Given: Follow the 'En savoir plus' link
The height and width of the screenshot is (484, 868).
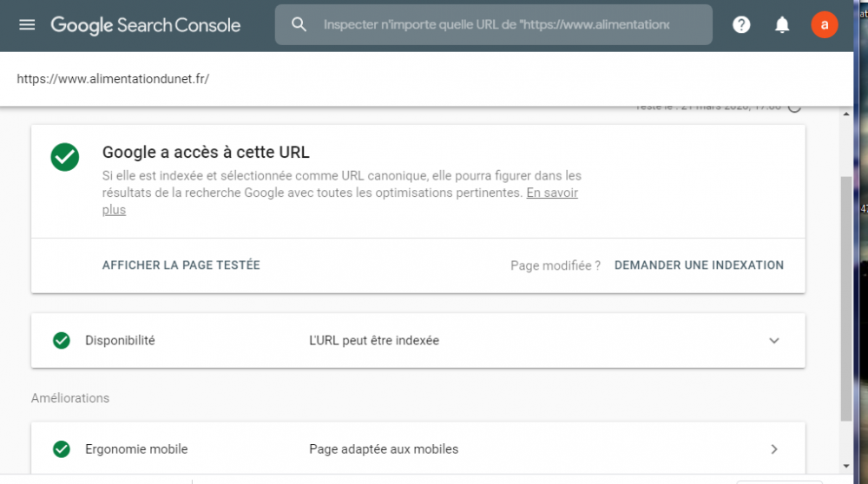Looking at the screenshot, I should coord(551,193).
